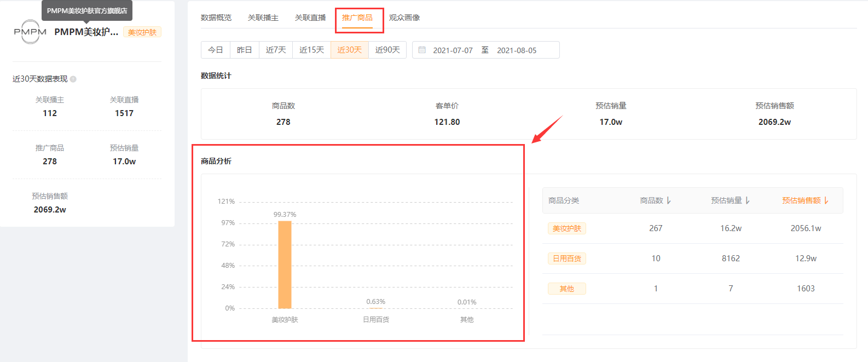Open the 观众画像 tab

point(404,18)
